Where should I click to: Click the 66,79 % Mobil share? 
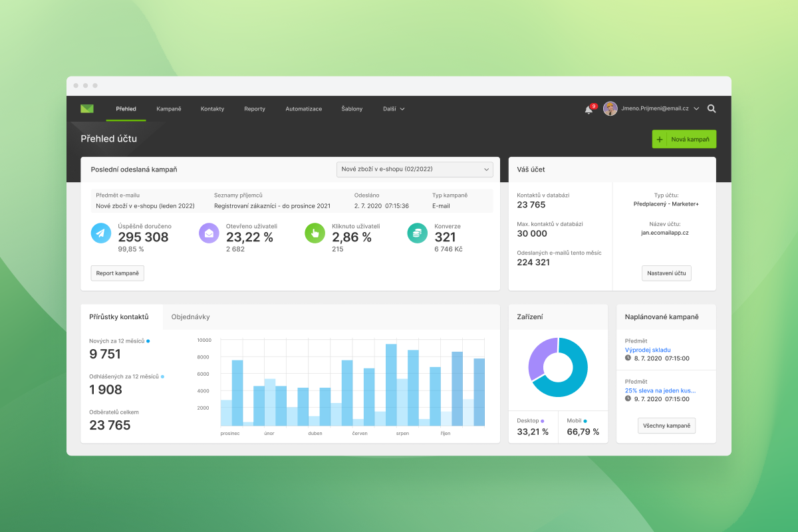tap(583, 432)
